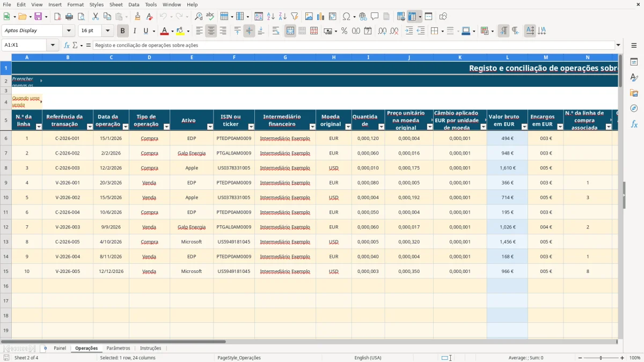Toggle center horizontally alignment
Viewport: 644px width, 362px height.
coord(211,31)
